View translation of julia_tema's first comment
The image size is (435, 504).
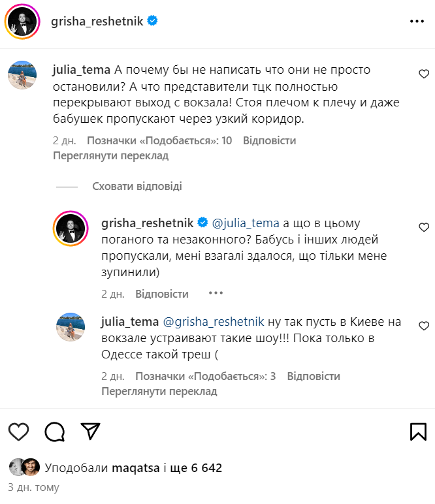point(110,156)
